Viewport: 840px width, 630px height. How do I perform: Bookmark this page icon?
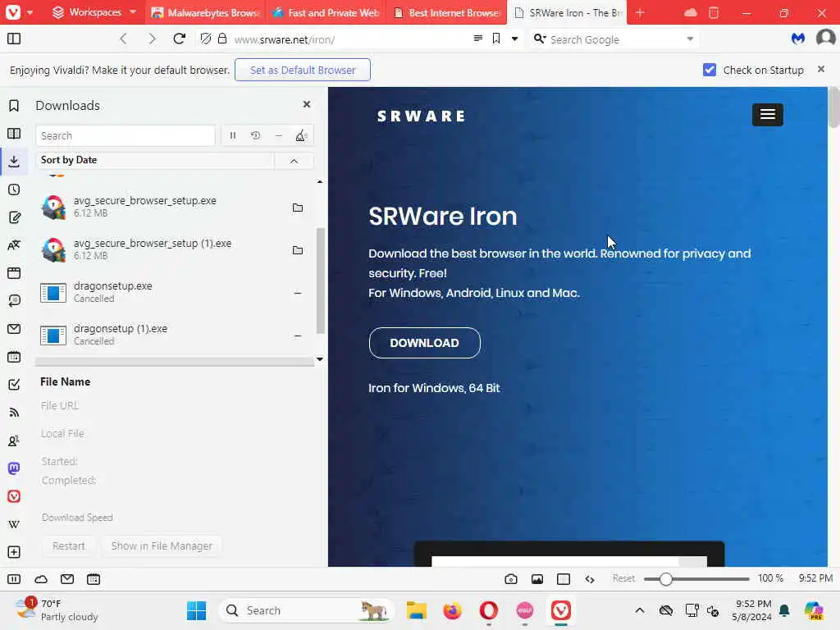point(496,39)
